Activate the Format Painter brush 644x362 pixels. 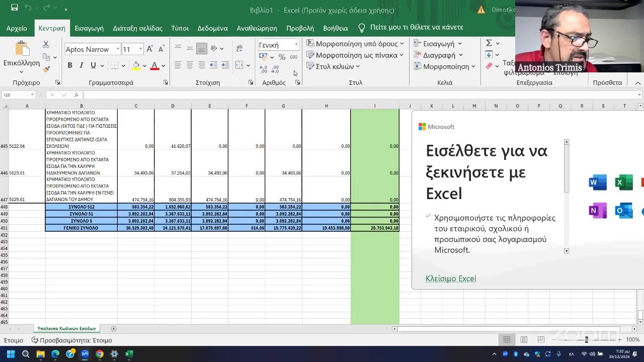(x=46, y=69)
